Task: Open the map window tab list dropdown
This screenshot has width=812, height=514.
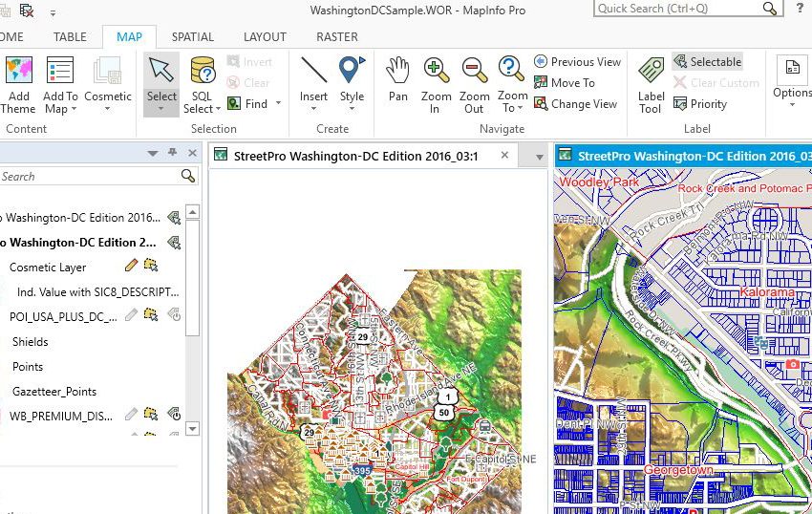Action: [539, 157]
